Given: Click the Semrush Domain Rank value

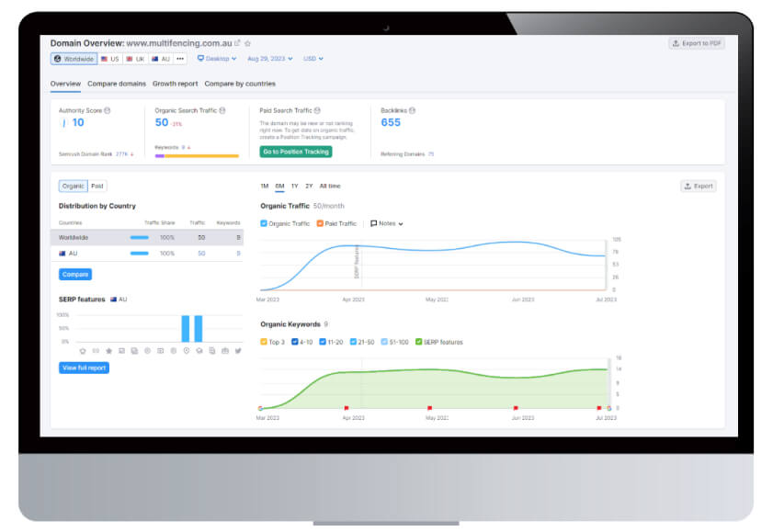Looking at the screenshot, I should [121, 154].
